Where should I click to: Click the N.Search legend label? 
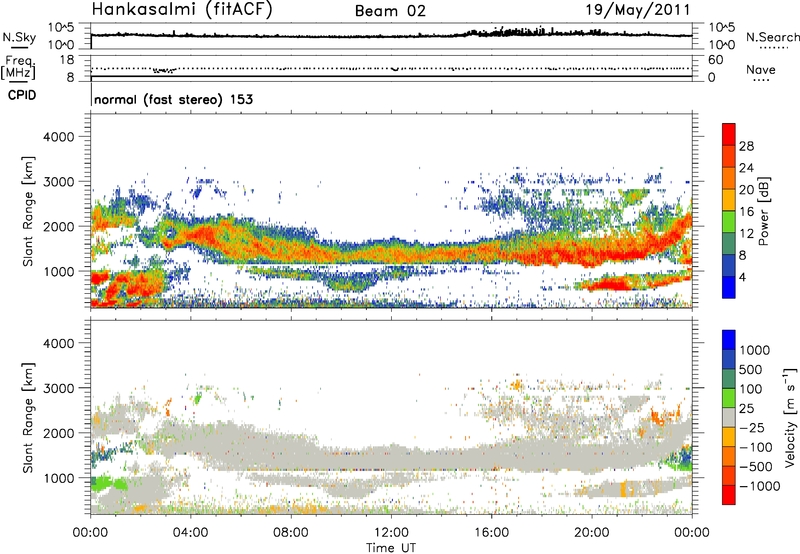click(x=772, y=37)
